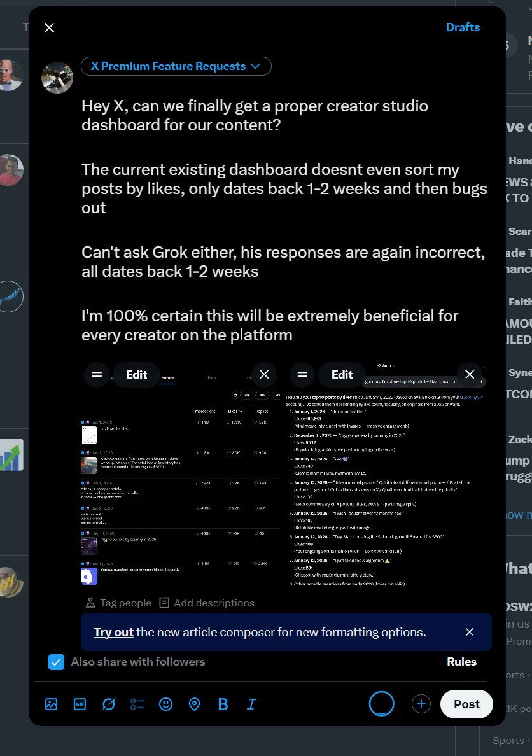Uncheck Also share with followers
Screen dimensions: 532x756
pos(57,662)
